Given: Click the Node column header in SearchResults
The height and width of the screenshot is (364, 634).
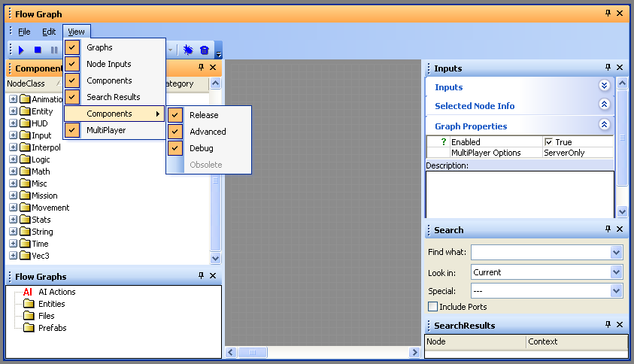Looking at the screenshot, I should coord(475,341).
